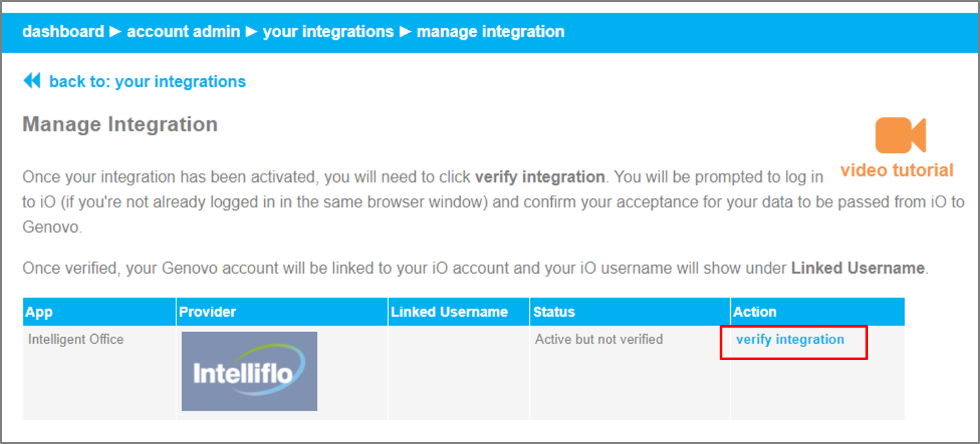Click the Provider column header
The height and width of the screenshot is (444, 980).
207,311
